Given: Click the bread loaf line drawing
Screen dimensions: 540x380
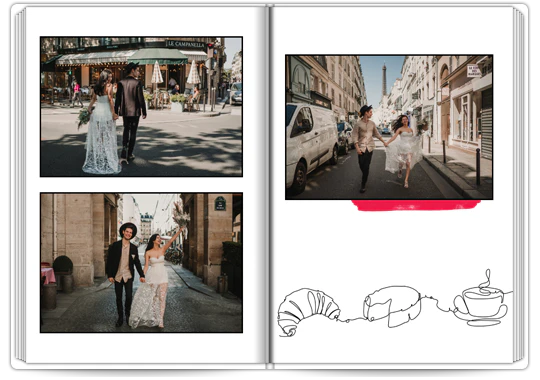Looking at the screenshot, I should click(392, 306).
